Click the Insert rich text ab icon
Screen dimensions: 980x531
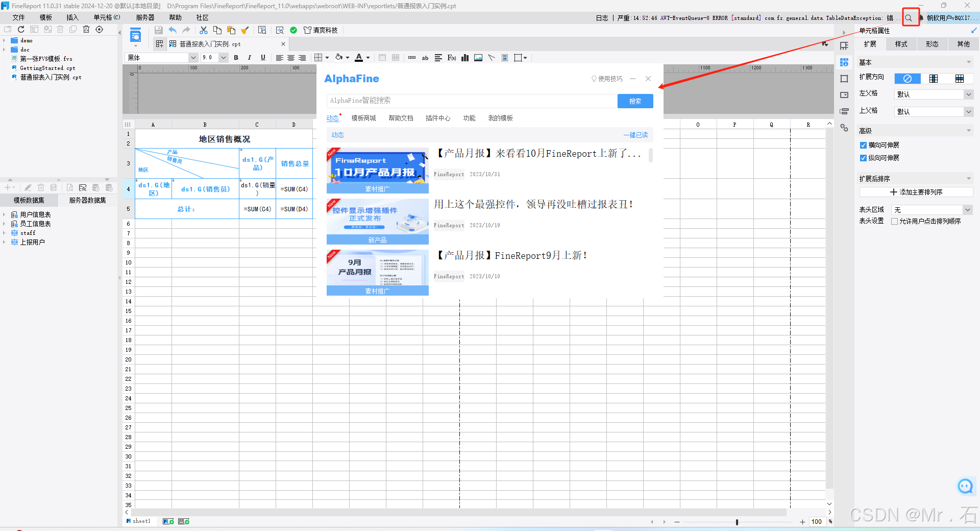pyautogui.click(x=425, y=58)
